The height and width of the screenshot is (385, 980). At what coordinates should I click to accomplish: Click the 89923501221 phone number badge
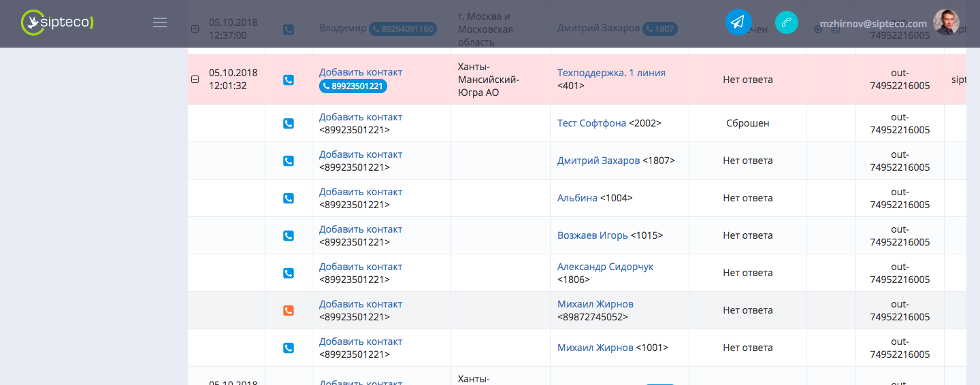tap(353, 86)
